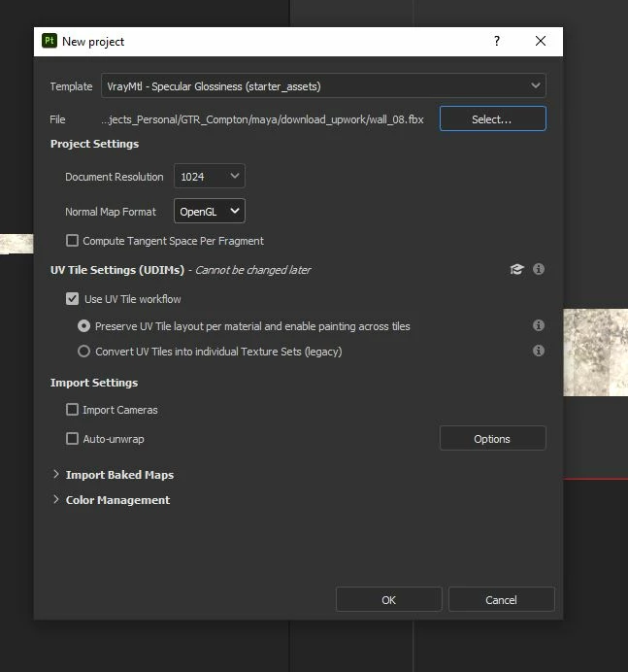Click the Substance Painter Pt logo icon

pyautogui.click(x=50, y=41)
